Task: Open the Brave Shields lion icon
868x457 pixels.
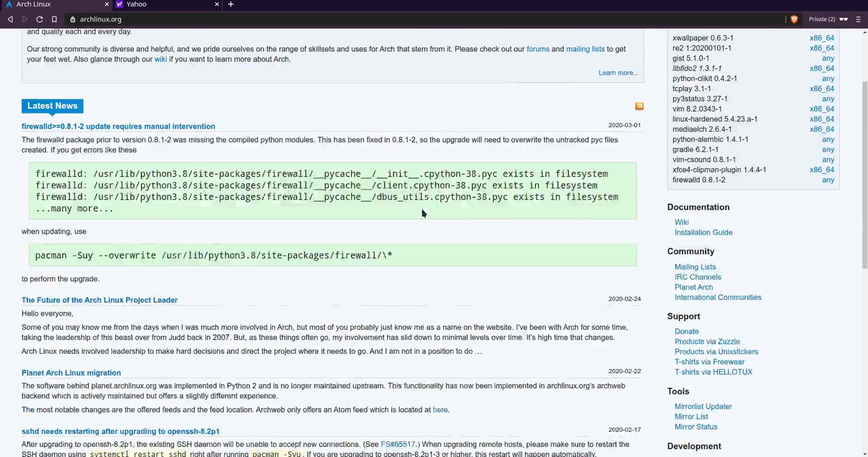Action: tap(794, 19)
